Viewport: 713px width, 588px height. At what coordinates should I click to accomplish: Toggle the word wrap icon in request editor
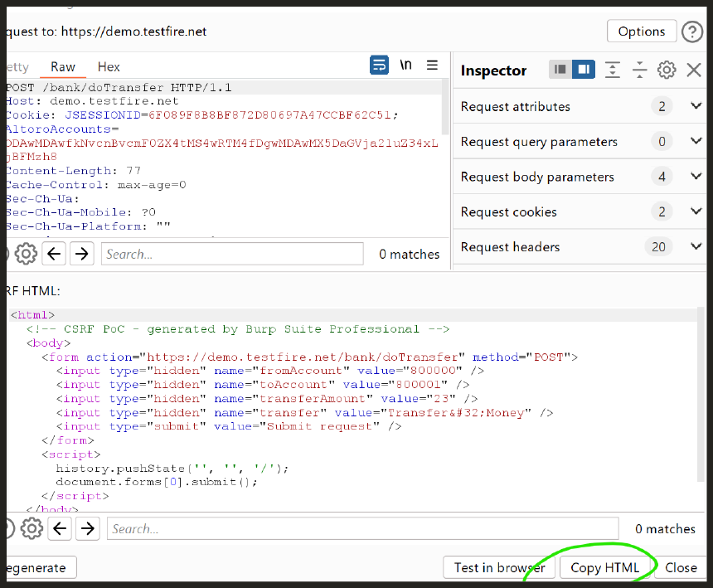point(379,65)
